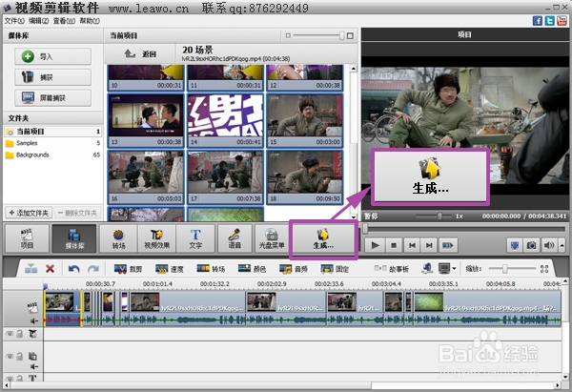Select the 当前项目 folder
Screen dimensions: 572x392
(52, 132)
